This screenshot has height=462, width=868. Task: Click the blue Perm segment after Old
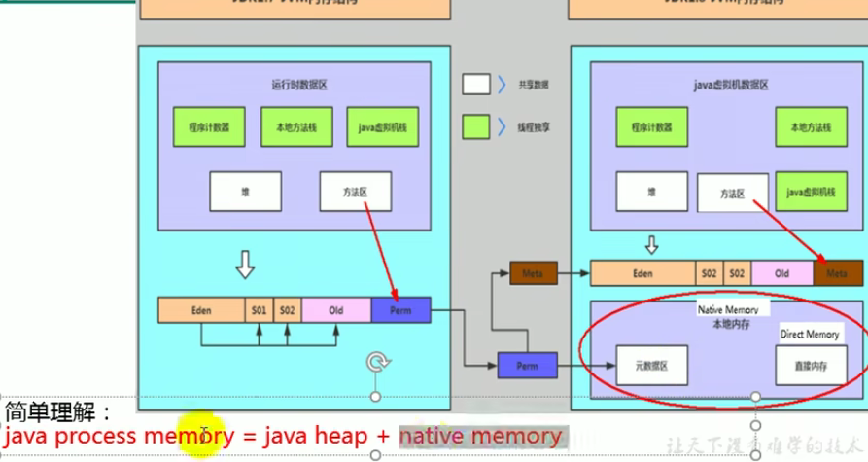pyautogui.click(x=400, y=310)
